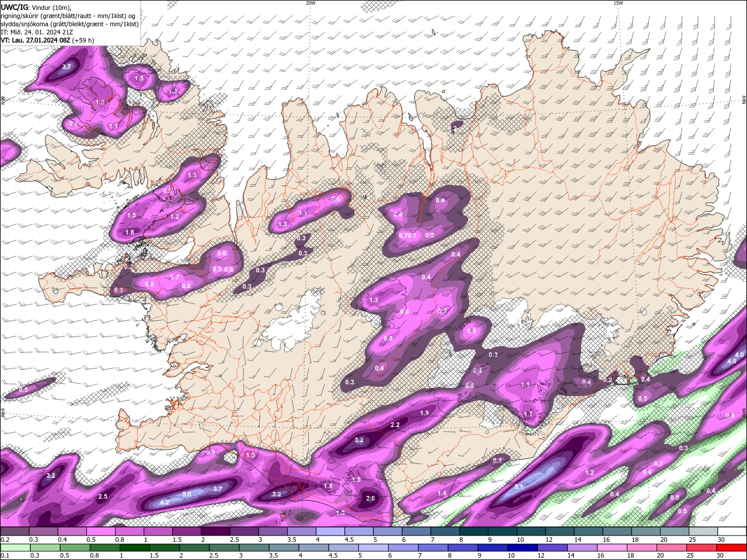Image resolution: width=747 pixels, height=560 pixels.
Task: Click the 'IT: Mið. 24. 01. 2024 21Z' line
Action: 37,32
